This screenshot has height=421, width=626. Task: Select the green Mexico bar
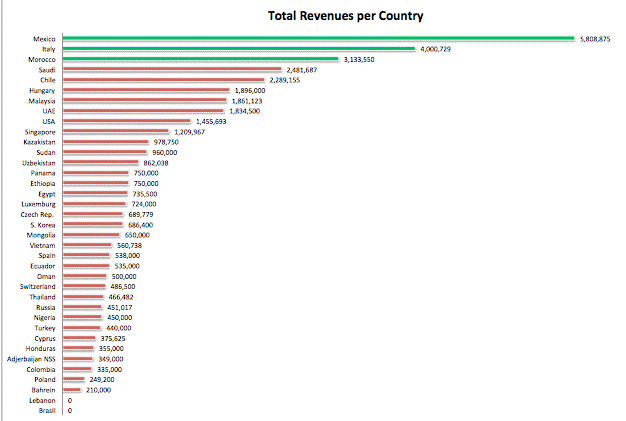[319, 39]
